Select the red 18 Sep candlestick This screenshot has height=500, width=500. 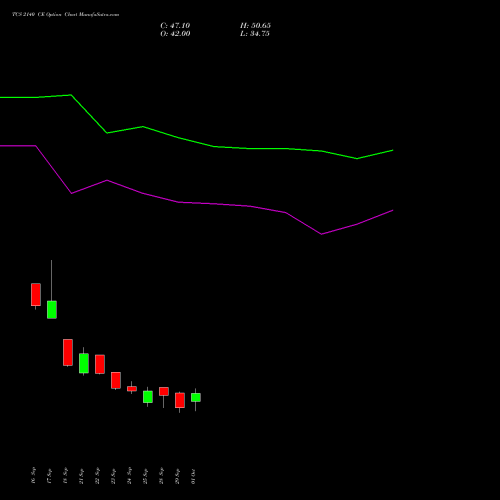pos(68,353)
